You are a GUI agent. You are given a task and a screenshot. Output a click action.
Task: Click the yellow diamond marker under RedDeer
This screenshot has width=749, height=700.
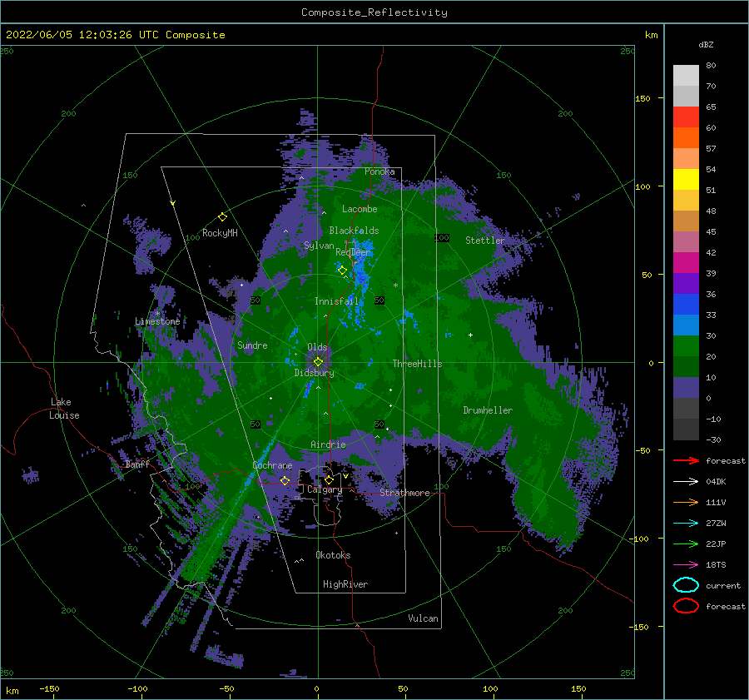click(x=342, y=271)
